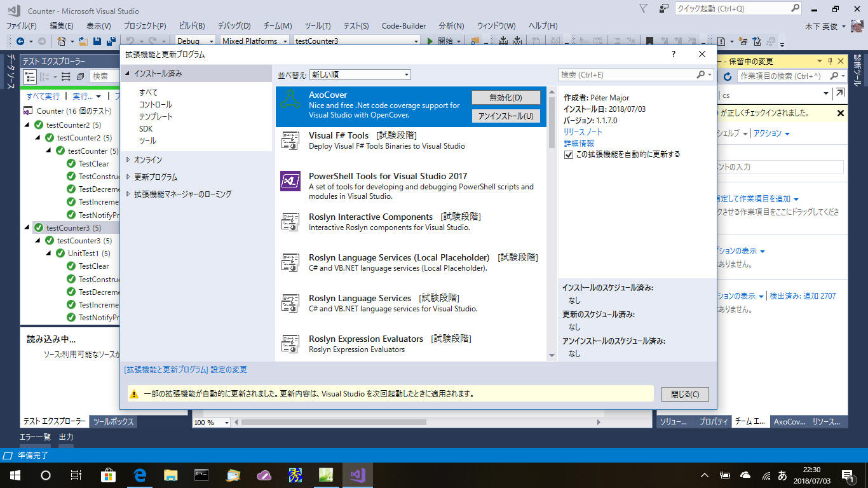Open the Microsoft Store taskbar icon

[x=109, y=475]
